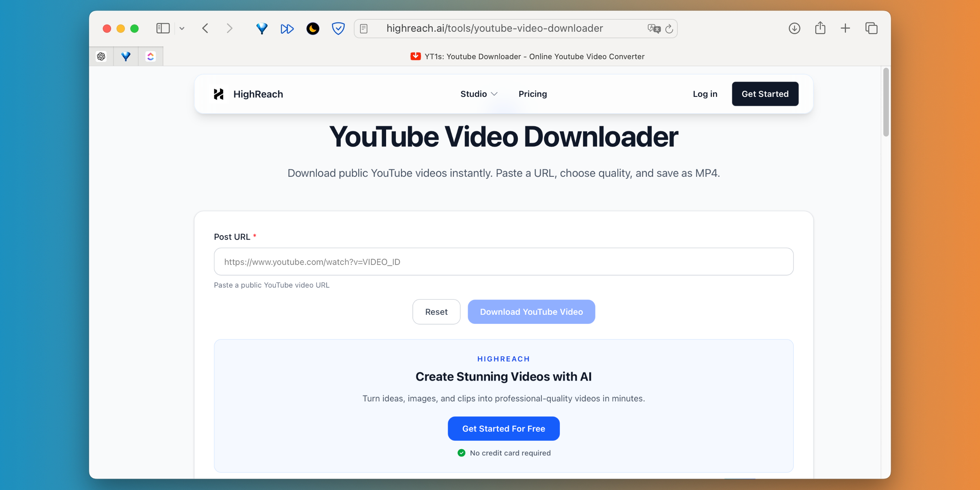Image resolution: width=980 pixels, height=490 pixels.
Task: Open a new tab
Action: pyautogui.click(x=845, y=28)
